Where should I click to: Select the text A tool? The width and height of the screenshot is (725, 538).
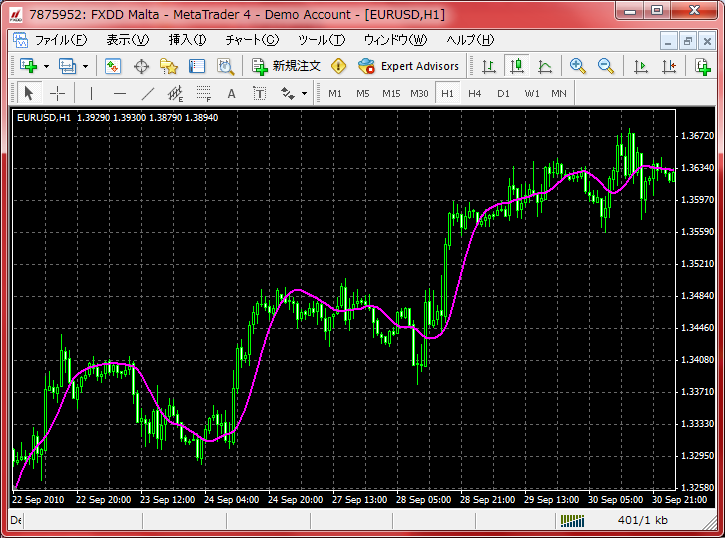232,94
